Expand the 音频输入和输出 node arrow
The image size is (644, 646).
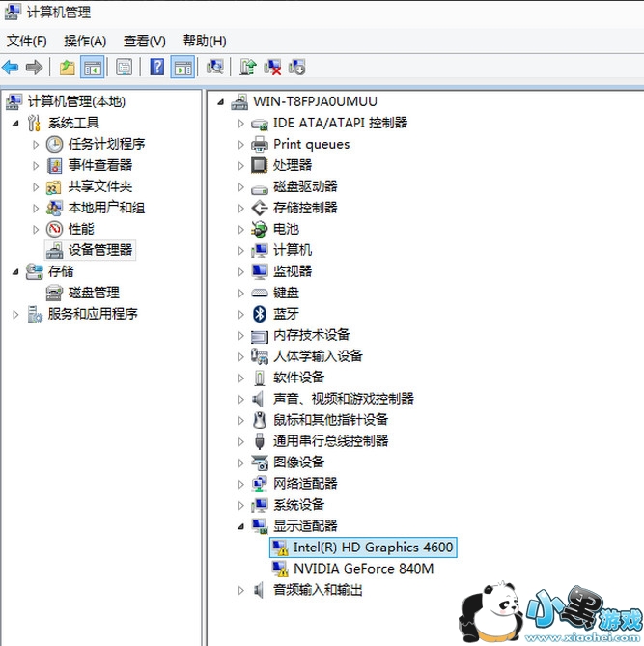click(241, 590)
